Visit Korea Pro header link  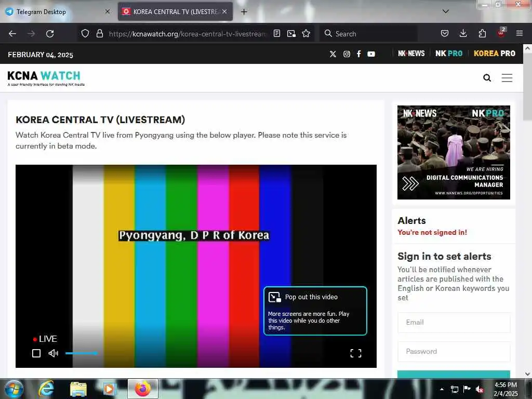pyautogui.click(x=495, y=54)
